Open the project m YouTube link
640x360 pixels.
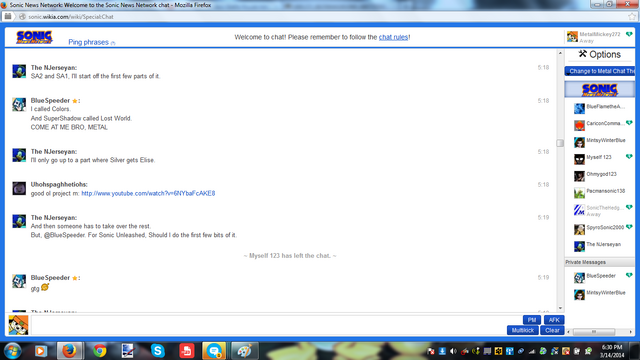(148, 193)
